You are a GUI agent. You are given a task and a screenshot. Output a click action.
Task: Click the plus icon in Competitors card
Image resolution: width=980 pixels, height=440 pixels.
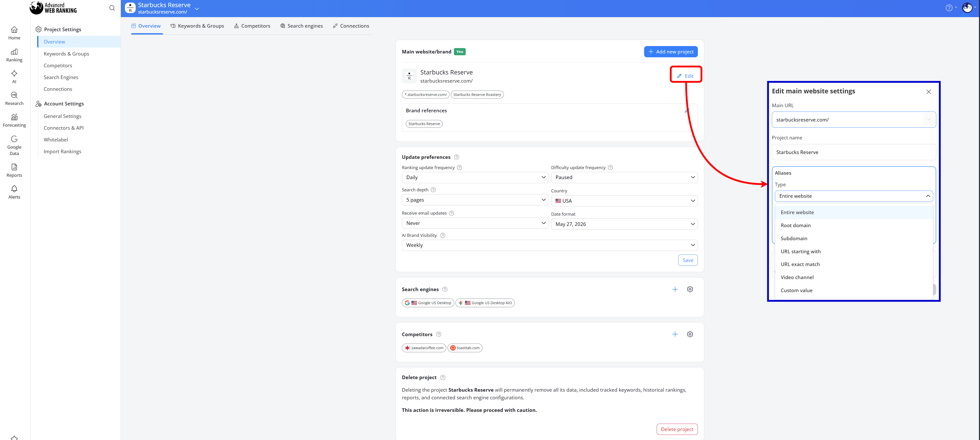pos(675,334)
